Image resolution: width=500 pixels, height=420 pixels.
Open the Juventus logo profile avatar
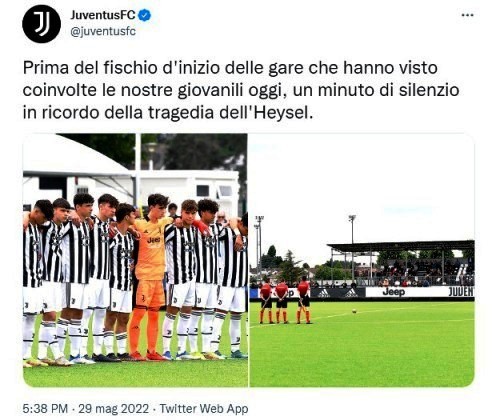[x=41, y=24]
